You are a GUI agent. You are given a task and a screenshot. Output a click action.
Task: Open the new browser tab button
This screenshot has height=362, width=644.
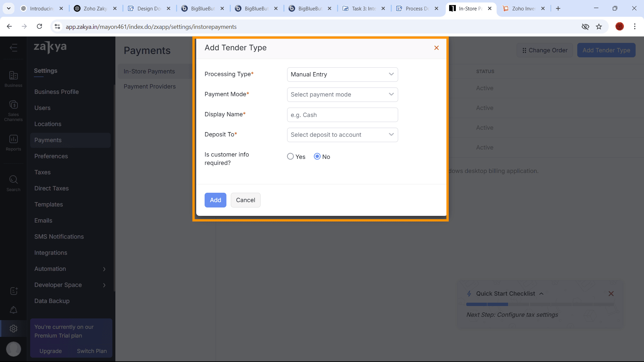(558, 8)
